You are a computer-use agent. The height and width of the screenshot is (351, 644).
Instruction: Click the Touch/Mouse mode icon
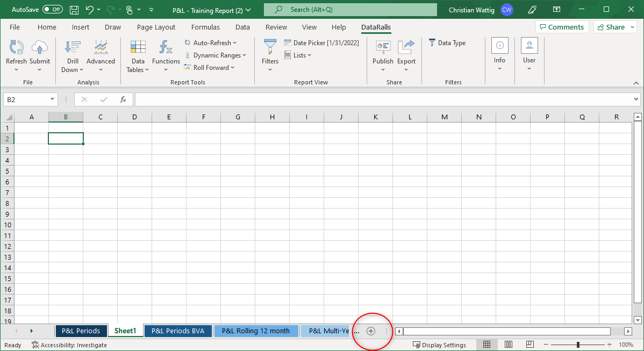[x=130, y=10]
